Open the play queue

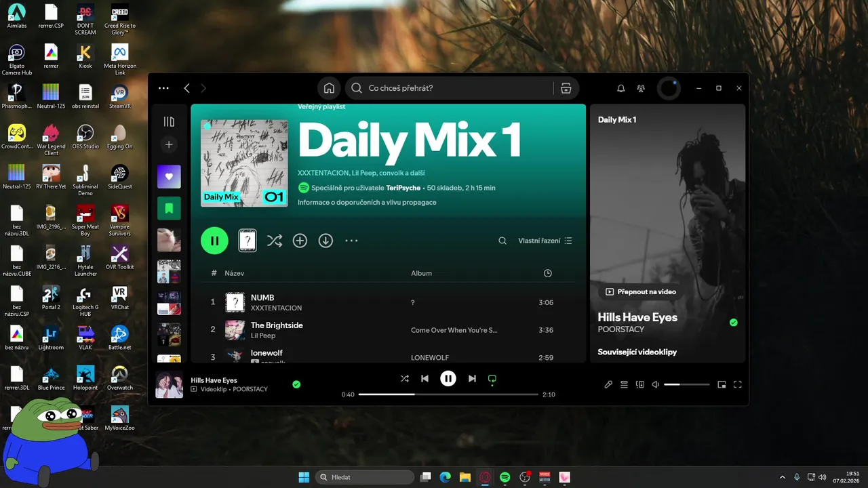point(624,384)
